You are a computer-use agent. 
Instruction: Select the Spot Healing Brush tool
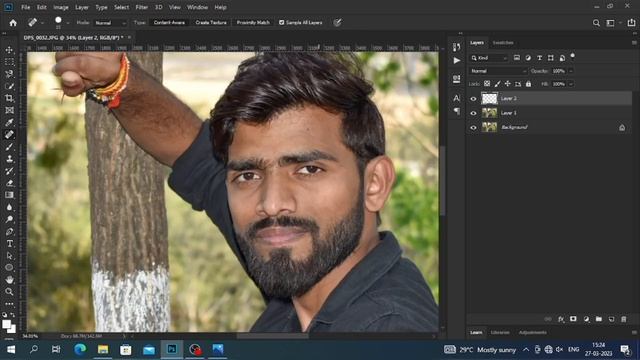tap(9, 134)
